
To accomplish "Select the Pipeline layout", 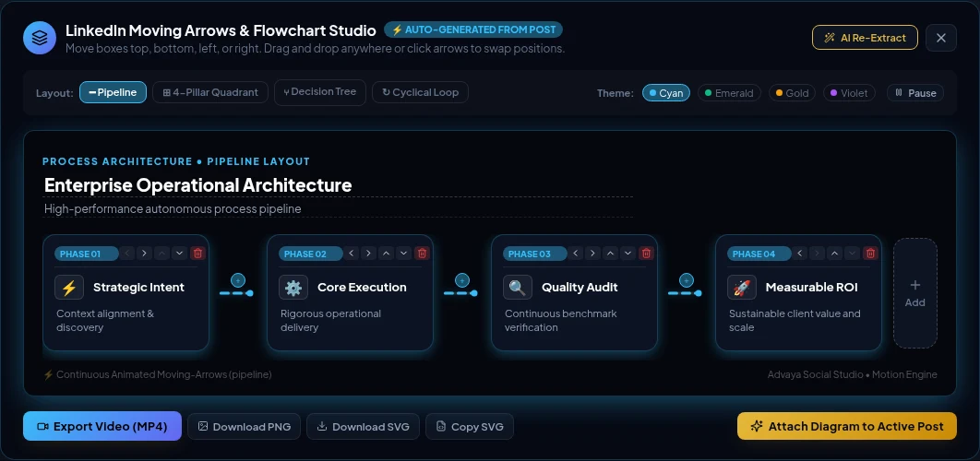I will pyautogui.click(x=114, y=92).
